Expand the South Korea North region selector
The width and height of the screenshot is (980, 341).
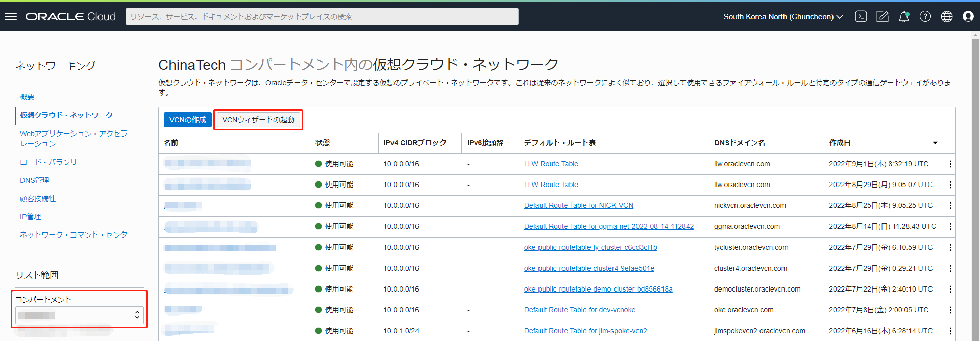click(783, 17)
